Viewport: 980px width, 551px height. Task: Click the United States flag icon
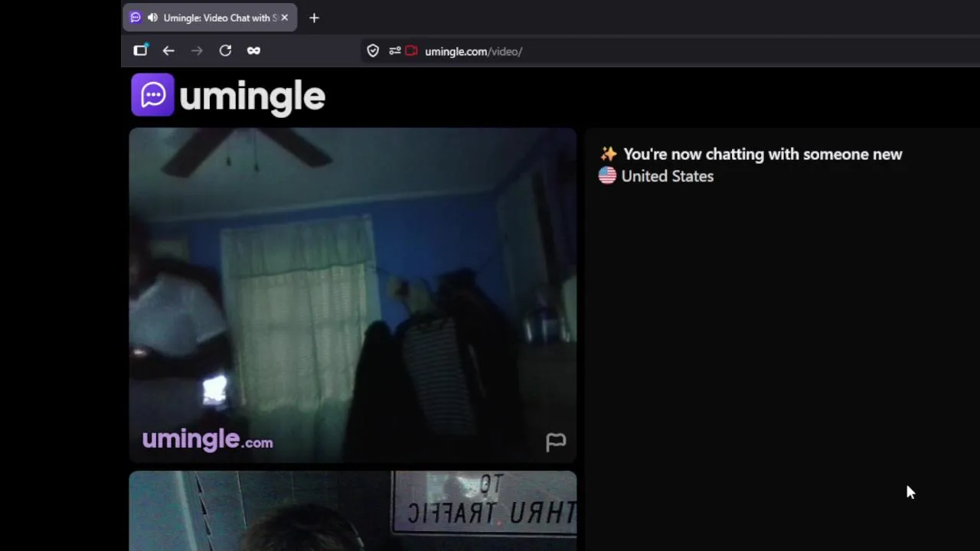607,176
